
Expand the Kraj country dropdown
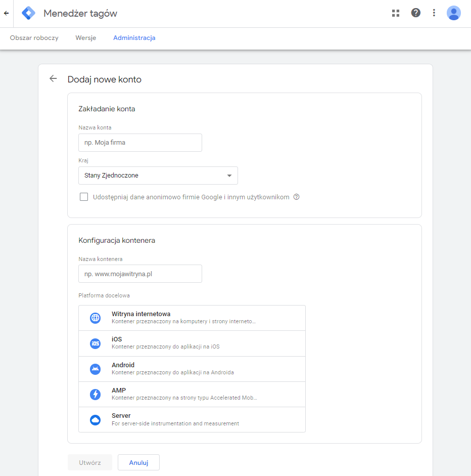(158, 176)
